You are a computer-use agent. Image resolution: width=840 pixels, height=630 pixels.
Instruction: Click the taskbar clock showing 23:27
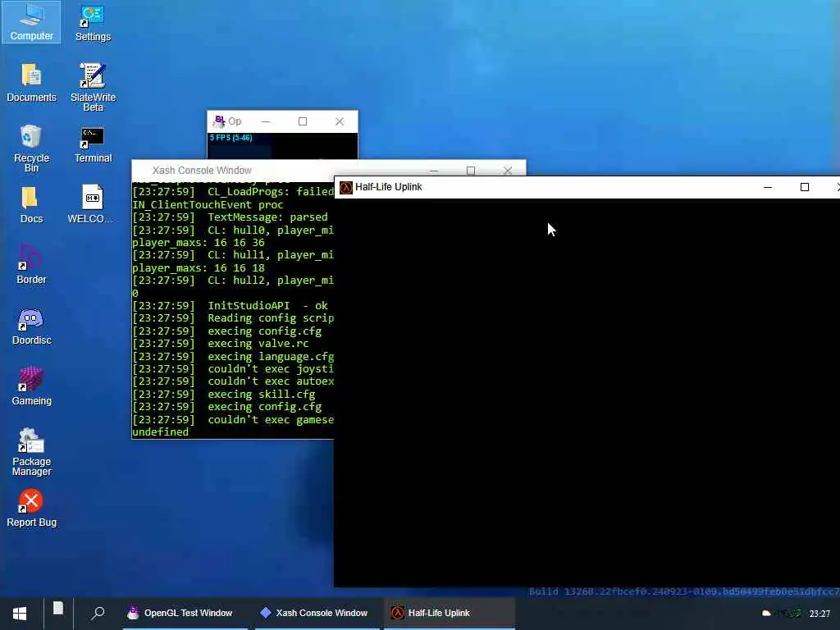819,614
